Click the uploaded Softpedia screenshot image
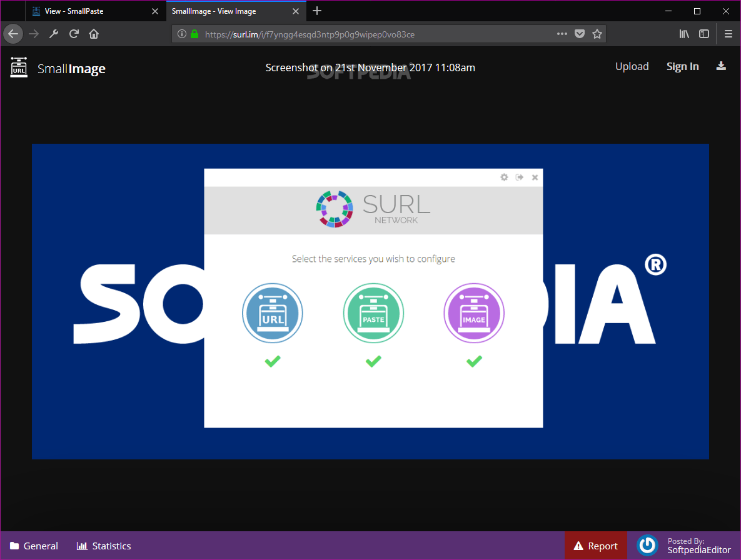 [x=370, y=301]
